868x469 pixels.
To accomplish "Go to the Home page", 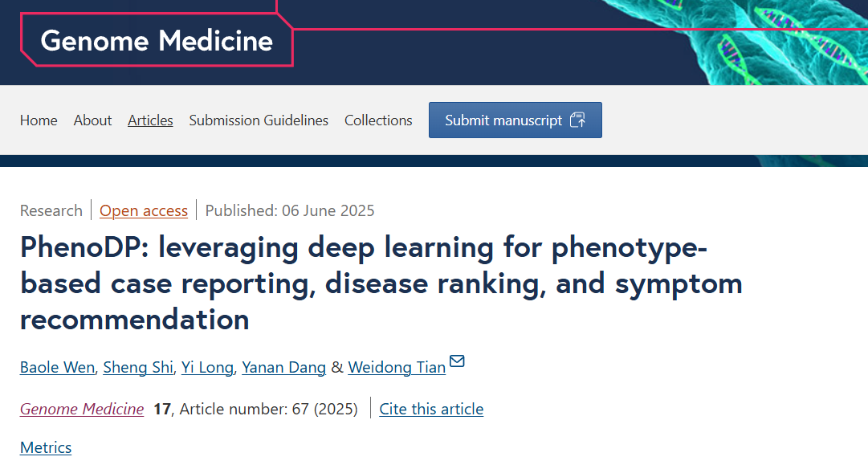I will click(39, 120).
